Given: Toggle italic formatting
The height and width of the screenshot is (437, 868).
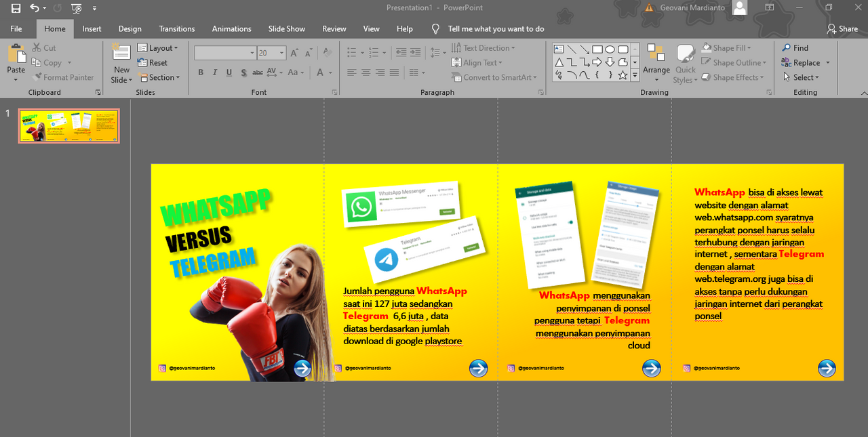Looking at the screenshot, I should [215, 72].
